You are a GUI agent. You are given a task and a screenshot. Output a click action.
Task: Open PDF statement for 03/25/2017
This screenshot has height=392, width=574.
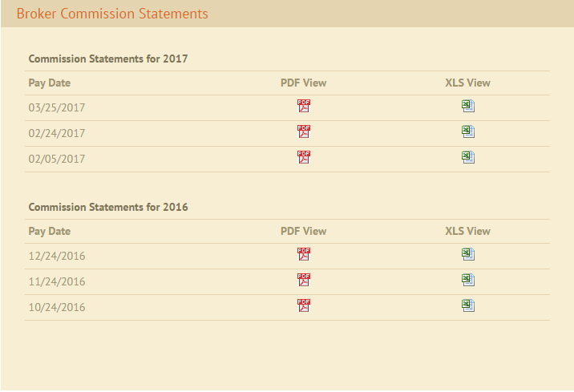pos(304,106)
